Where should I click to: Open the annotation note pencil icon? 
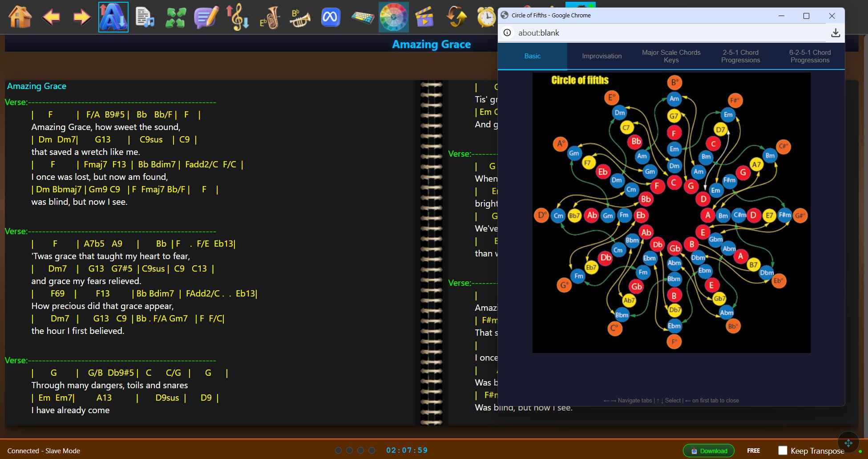click(206, 17)
